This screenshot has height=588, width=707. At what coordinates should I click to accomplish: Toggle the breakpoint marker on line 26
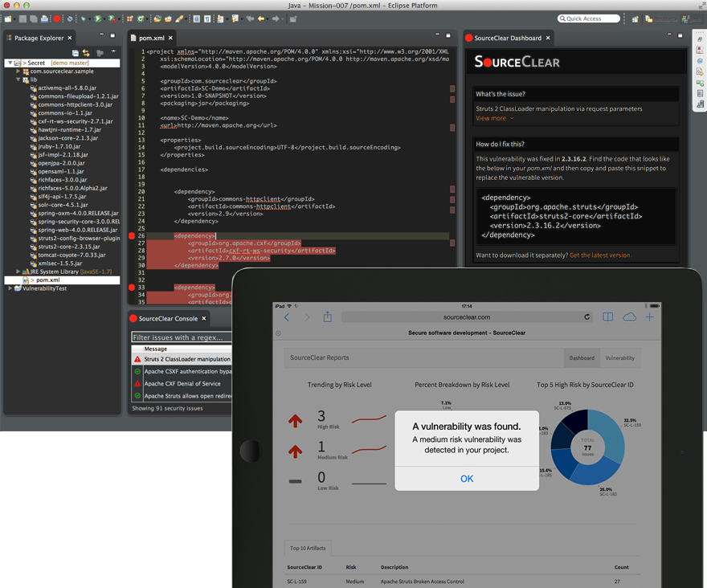pos(133,235)
